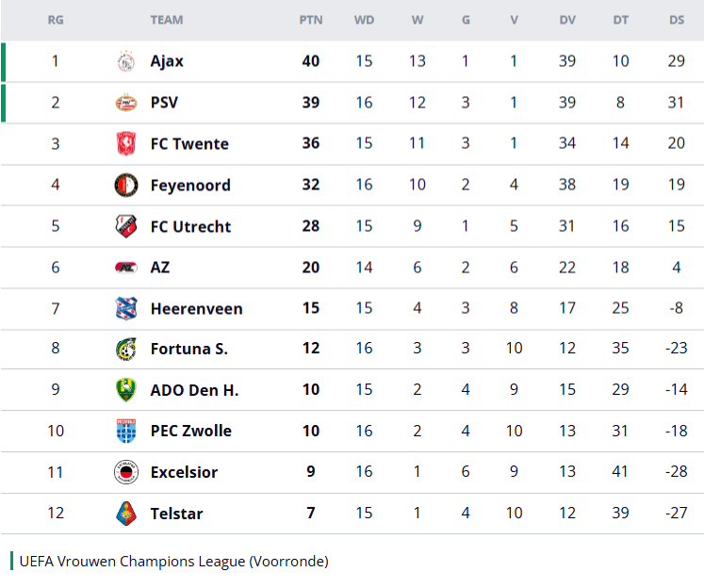Image resolution: width=704 pixels, height=588 pixels.
Task: Click the Feyenoord club crest
Action: tap(125, 185)
